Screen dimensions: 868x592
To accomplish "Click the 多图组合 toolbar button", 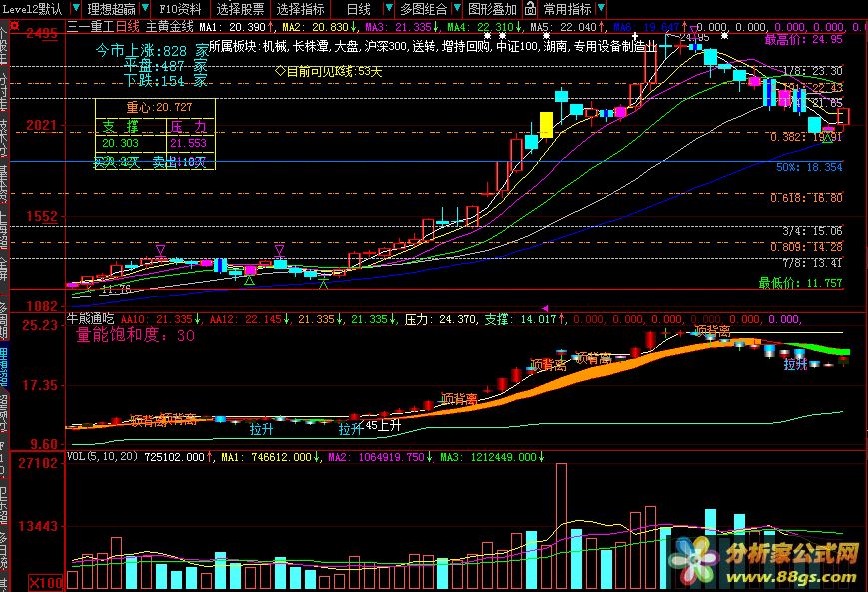I will coord(425,9).
